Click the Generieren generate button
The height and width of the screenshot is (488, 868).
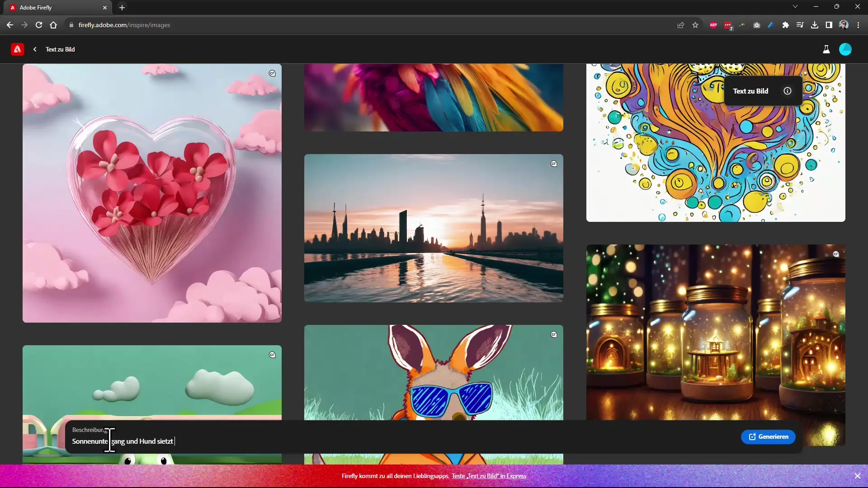[769, 437]
